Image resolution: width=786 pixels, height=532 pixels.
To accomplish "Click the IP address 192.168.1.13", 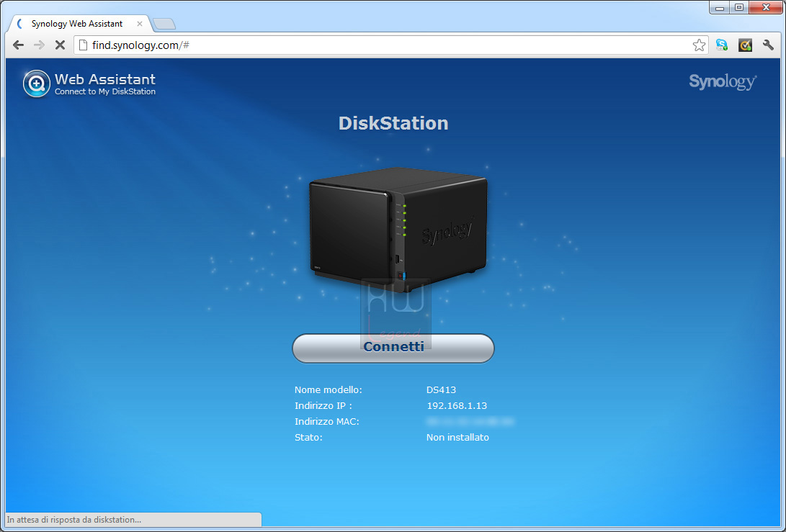I will pyautogui.click(x=457, y=406).
